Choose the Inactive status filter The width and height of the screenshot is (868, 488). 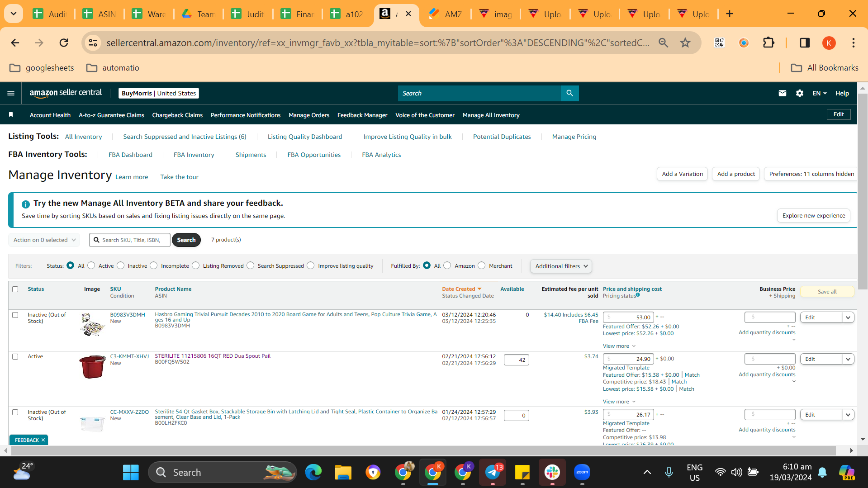[x=121, y=265]
